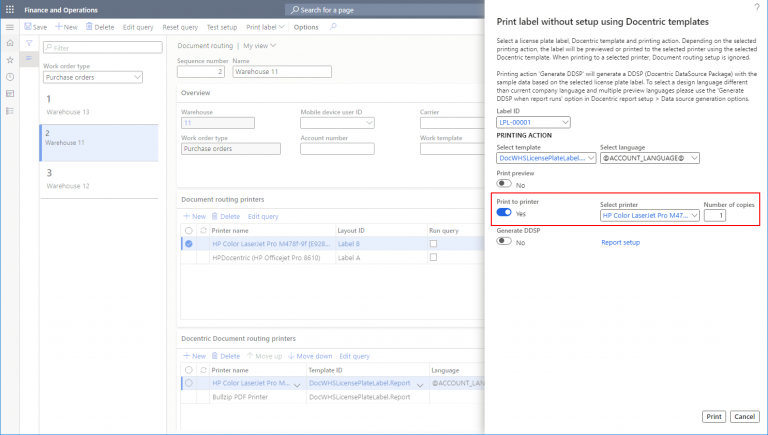Delete selected Document routing printer
This screenshot has width=768, height=435.
coord(226,216)
